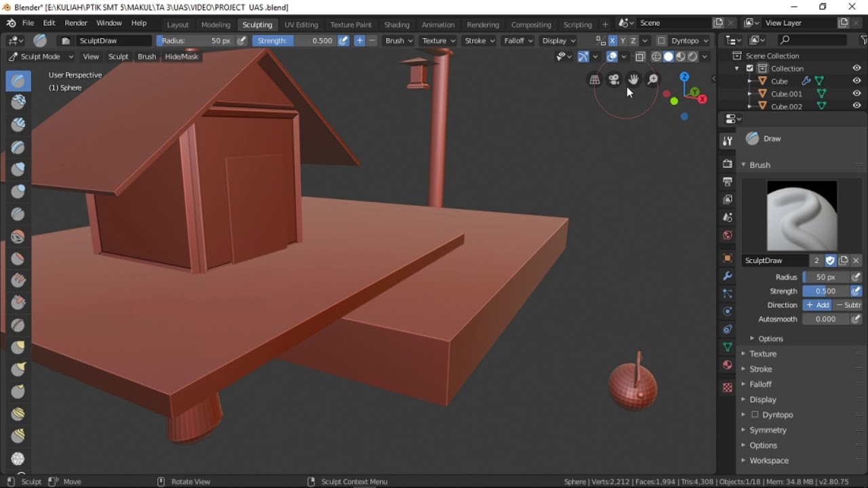Open the Falloff dropdown in tool header

(518, 41)
